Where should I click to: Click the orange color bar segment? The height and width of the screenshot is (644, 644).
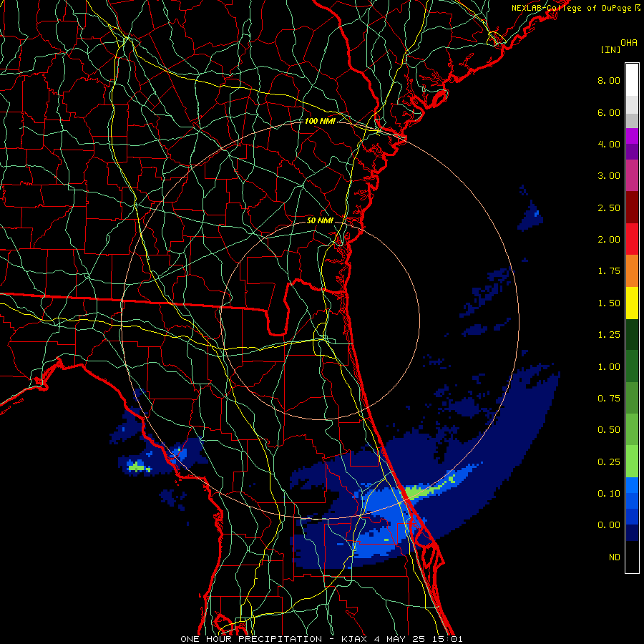click(632, 271)
